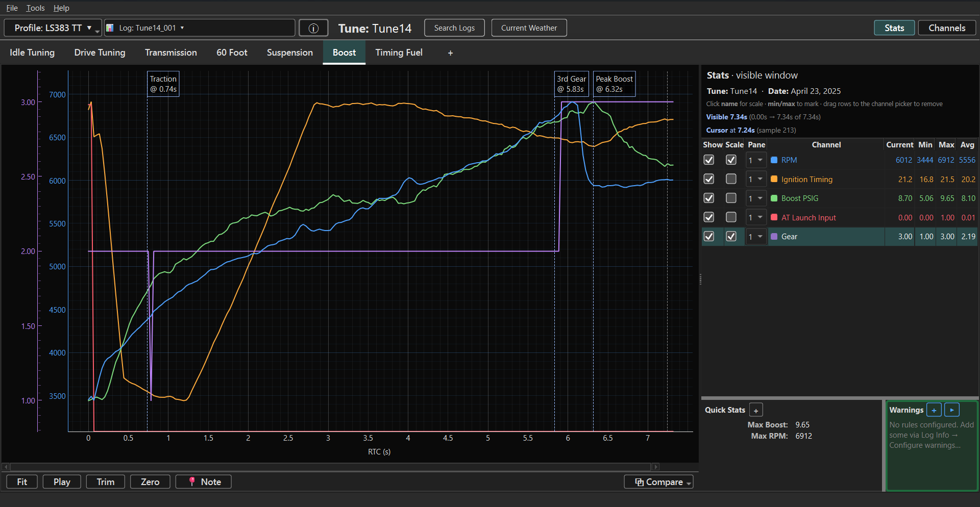Click the Ignition Timing channel name
Viewport: 980px width, 507px height.
(806, 179)
